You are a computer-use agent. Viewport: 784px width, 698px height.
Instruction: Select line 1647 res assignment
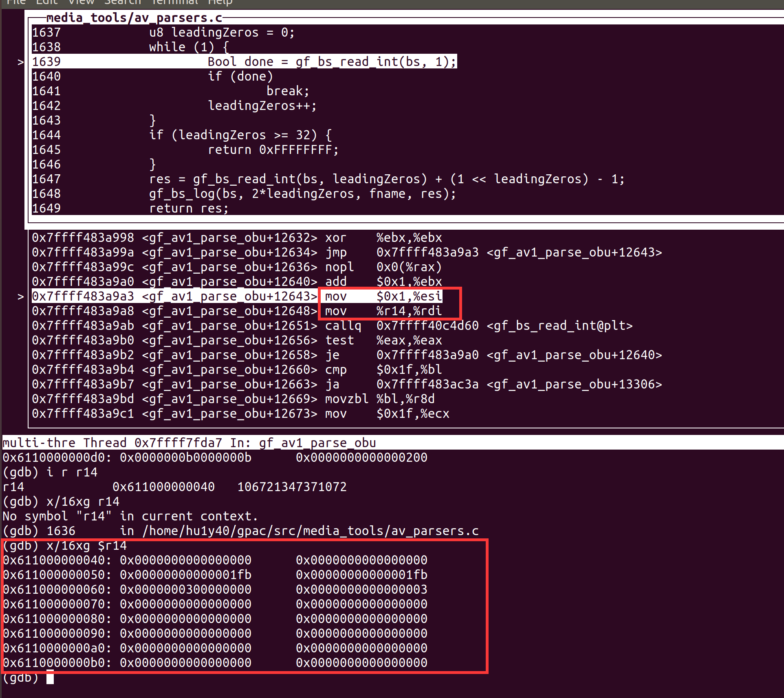[x=328, y=179]
